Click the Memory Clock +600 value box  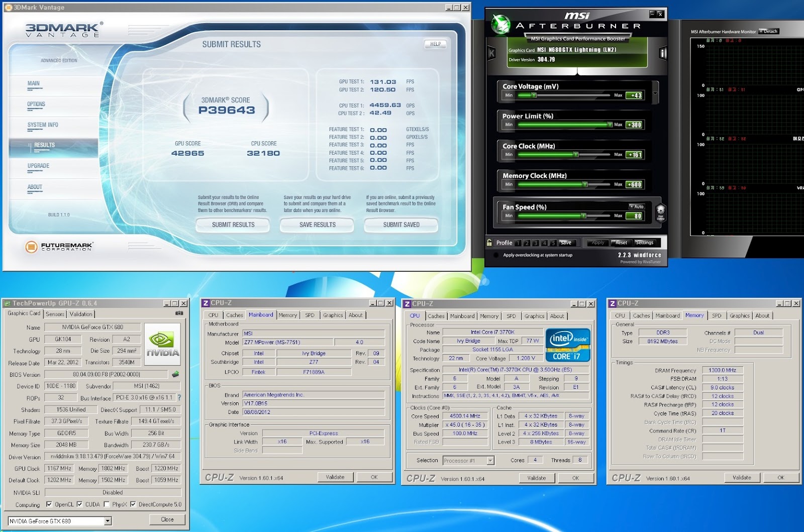pos(634,184)
